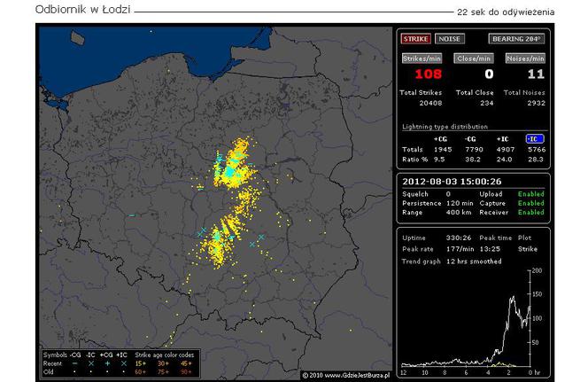This screenshot has height=382, width=588.
Task: Click the red STRIKE indicator
Action: 415,39
